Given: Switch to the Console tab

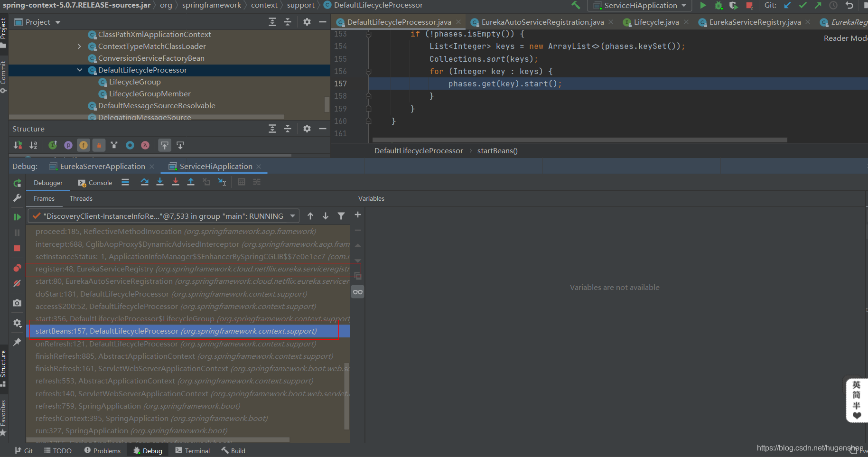Looking at the screenshot, I should (x=95, y=183).
